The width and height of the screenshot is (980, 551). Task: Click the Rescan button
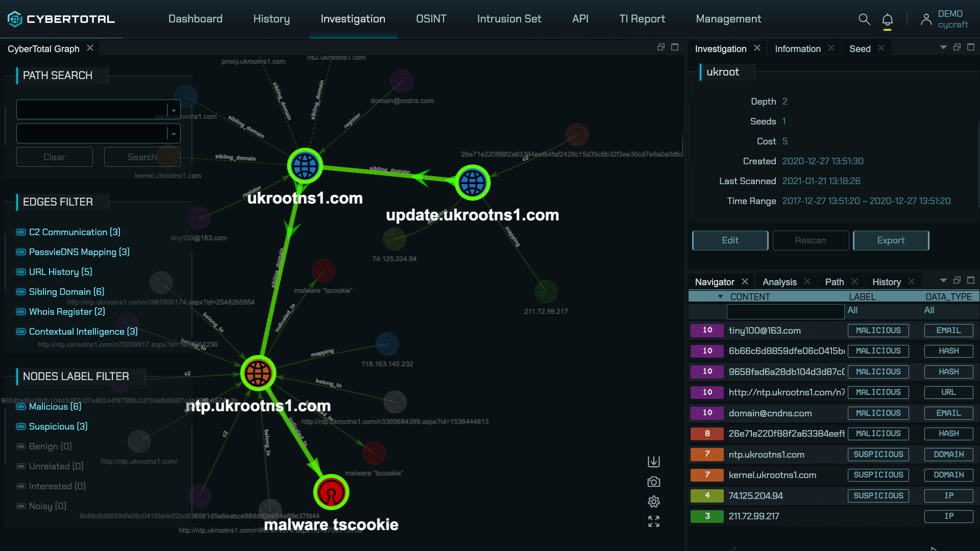pyautogui.click(x=811, y=240)
